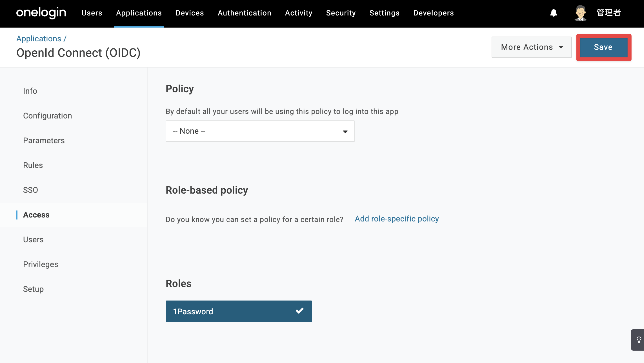Open the Users top menu

92,13
